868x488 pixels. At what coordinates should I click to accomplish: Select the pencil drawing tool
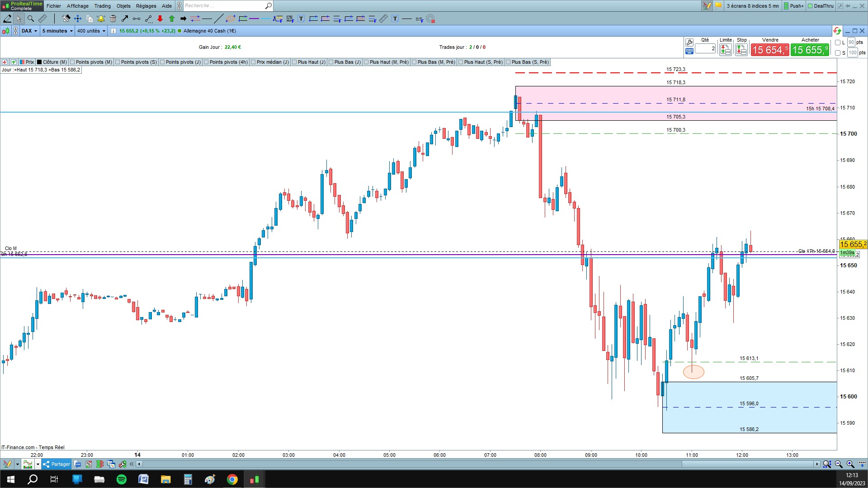7,19
